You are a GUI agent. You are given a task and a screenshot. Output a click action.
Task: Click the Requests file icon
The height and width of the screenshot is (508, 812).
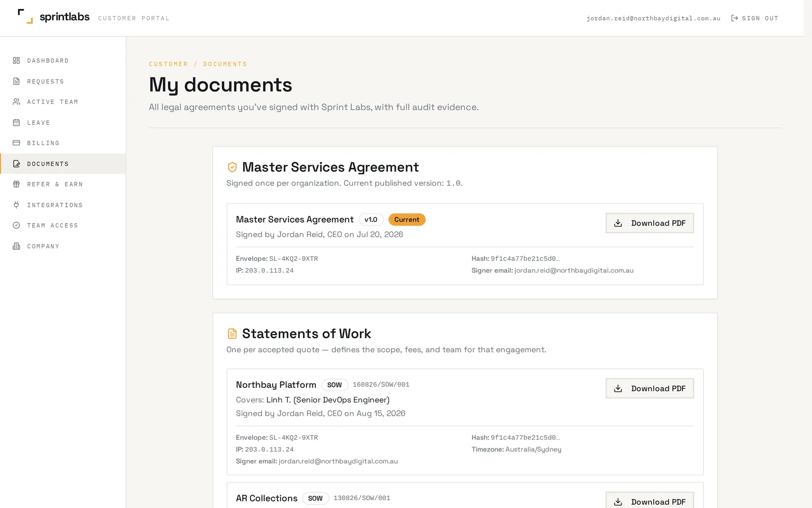pyautogui.click(x=16, y=81)
